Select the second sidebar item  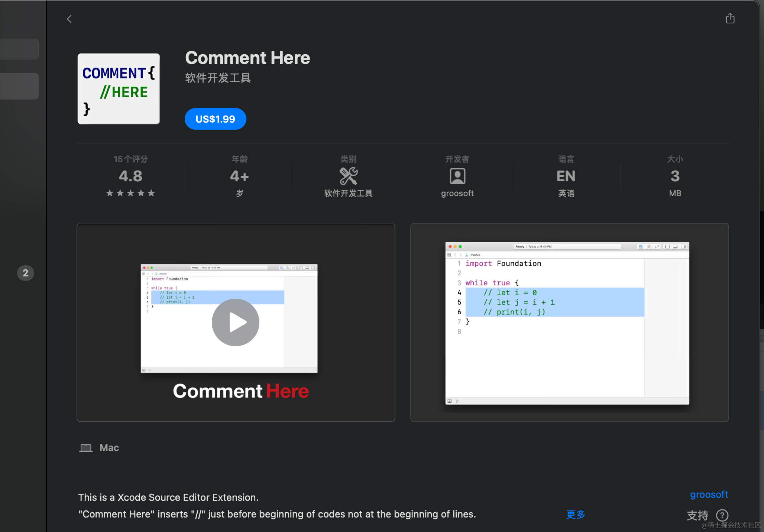(19, 86)
